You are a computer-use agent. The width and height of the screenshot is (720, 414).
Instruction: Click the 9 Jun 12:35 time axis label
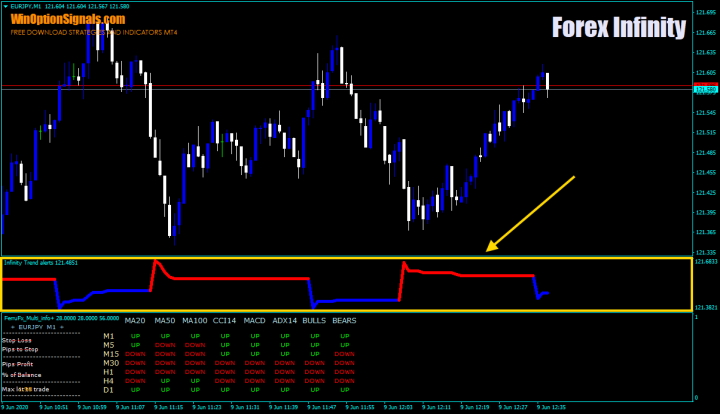pyautogui.click(x=551, y=407)
